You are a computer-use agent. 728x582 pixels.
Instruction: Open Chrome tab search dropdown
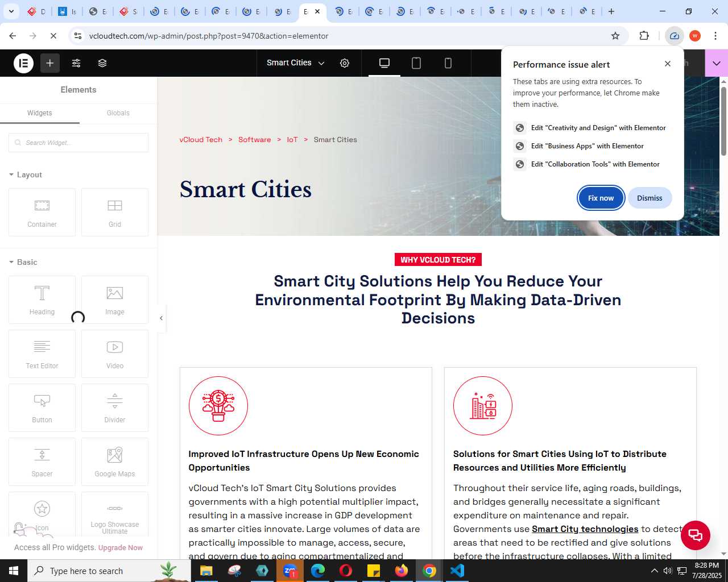click(x=11, y=11)
